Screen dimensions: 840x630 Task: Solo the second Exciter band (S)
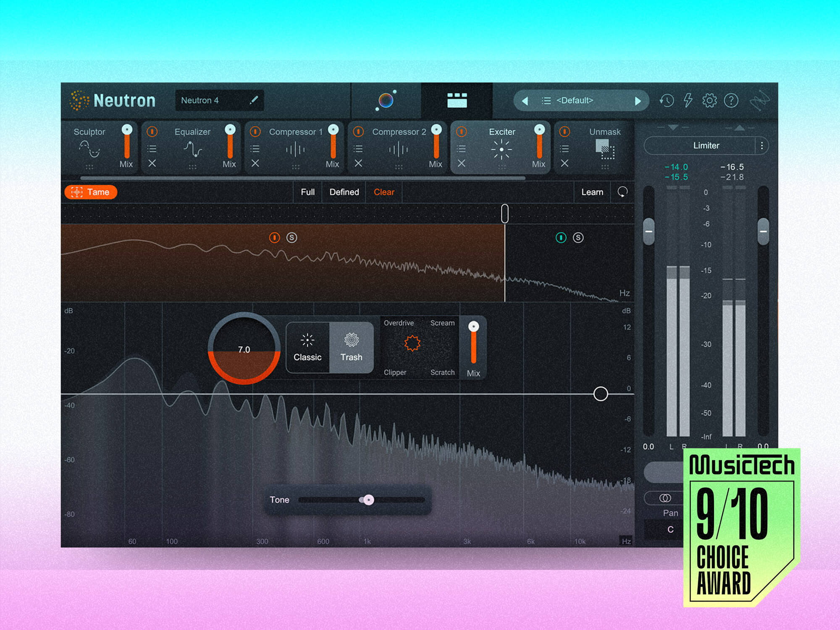coord(578,238)
